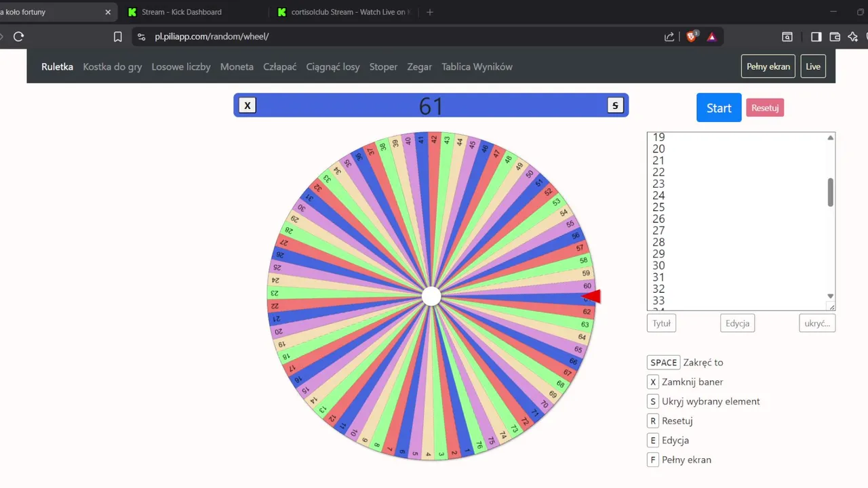Open the tab search icon in toolbar
Viewport: 868px width, 488px height.
787,37
